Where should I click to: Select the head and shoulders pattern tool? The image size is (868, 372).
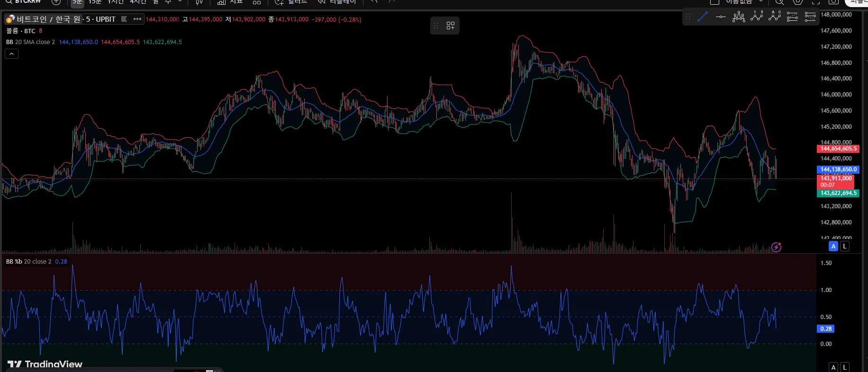click(739, 17)
